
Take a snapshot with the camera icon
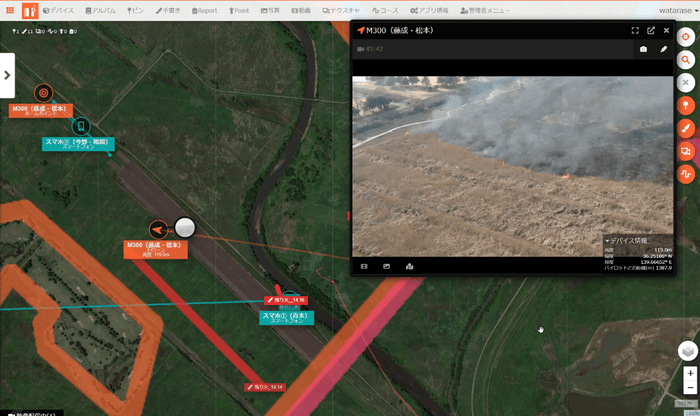click(643, 48)
